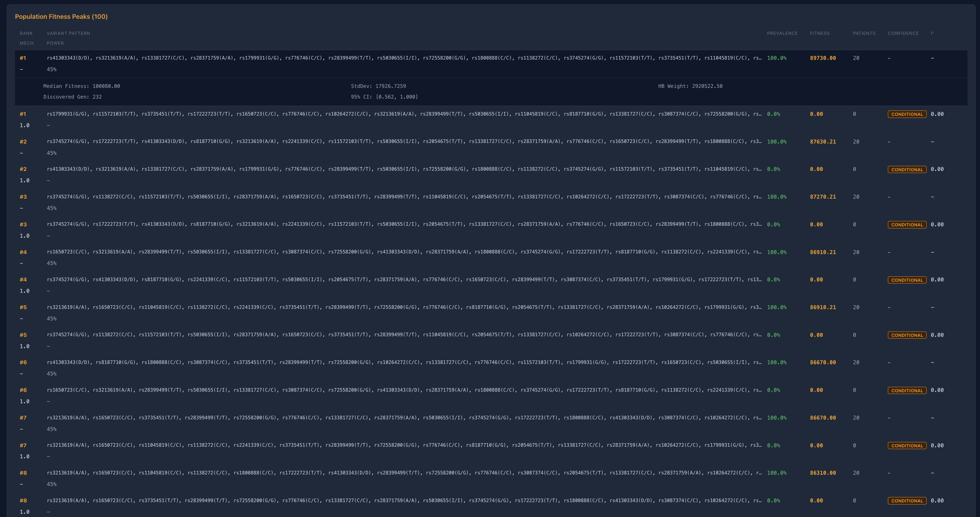The height and width of the screenshot is (517, 980).
Task: Click the CONFIDENCE column header
Action: click(x=903, y=33)
